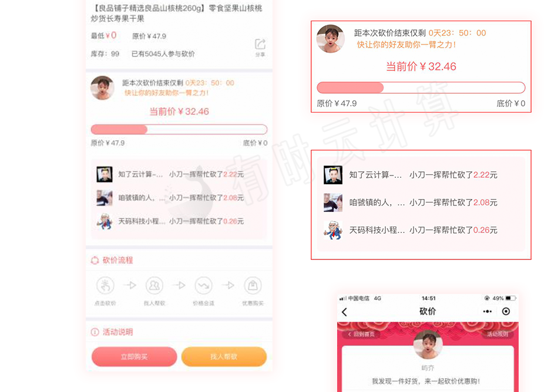
Task: Tap the circle close target icon in header
Action: [506, 312]
